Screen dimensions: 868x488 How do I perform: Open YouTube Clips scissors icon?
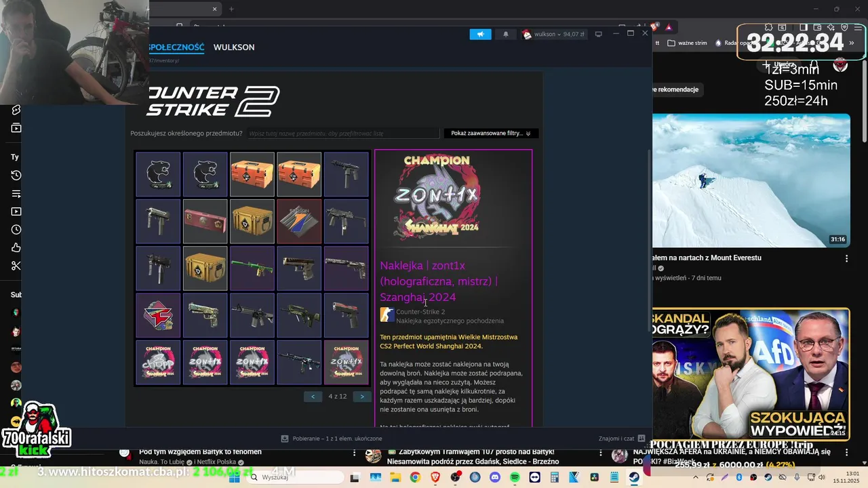tap(16, 266)
